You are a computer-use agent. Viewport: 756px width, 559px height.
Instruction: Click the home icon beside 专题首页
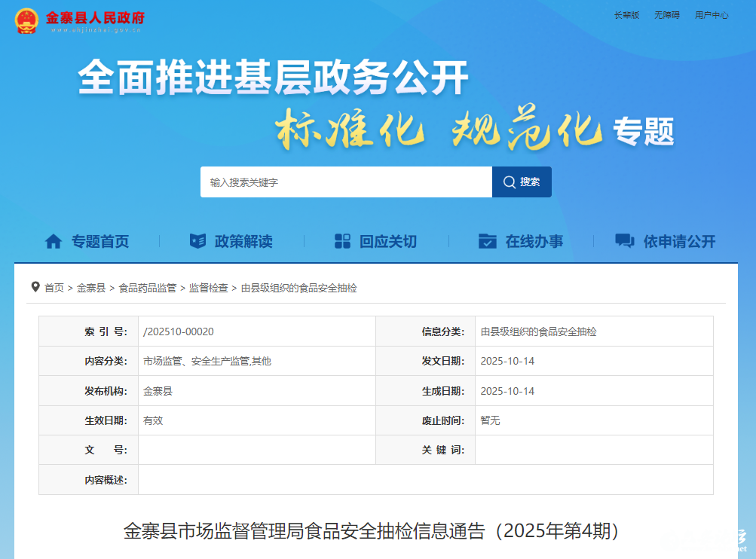click(54, 241)
